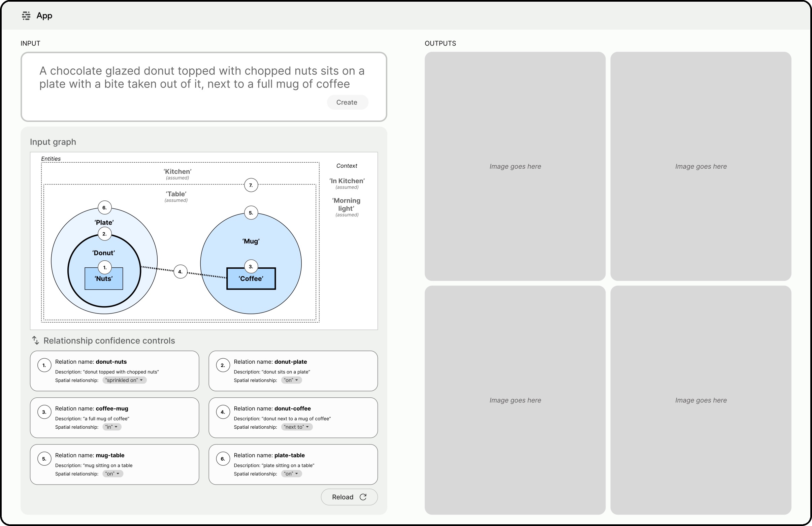
Task: Click the relationship confidence swap-arrows icon
Action: coord(35,340)
